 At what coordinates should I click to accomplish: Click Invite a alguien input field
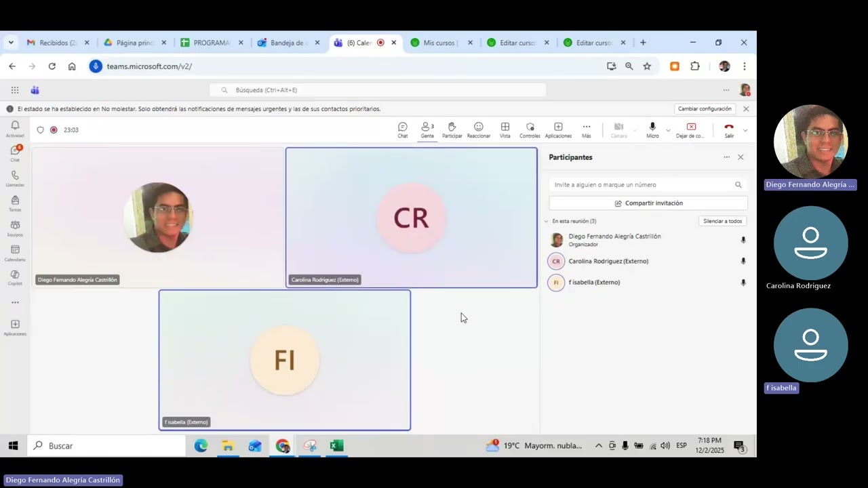coord(648,184)
